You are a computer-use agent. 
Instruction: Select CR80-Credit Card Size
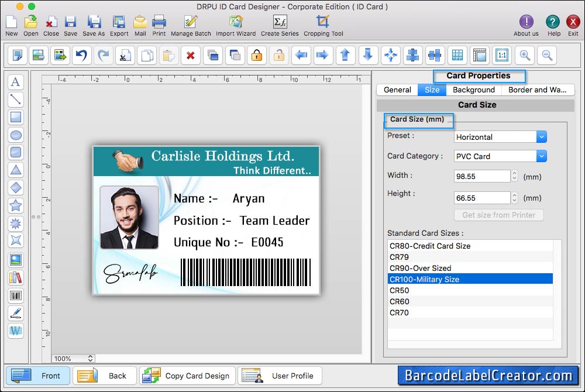click(x=470, y=246)
